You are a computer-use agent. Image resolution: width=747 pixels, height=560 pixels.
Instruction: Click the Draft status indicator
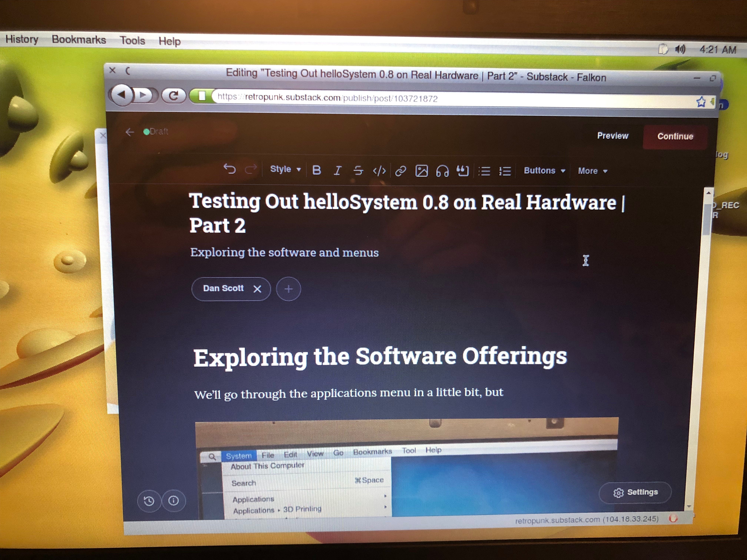(x=156, y=132)
